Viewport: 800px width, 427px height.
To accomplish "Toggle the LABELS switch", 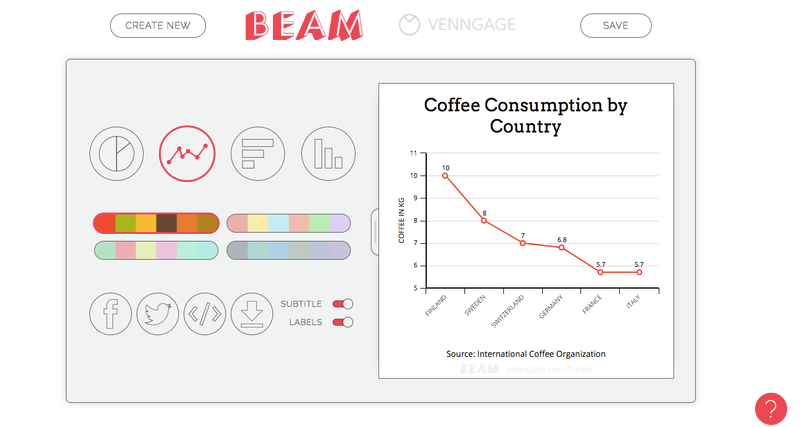I will tap(343, 322).
